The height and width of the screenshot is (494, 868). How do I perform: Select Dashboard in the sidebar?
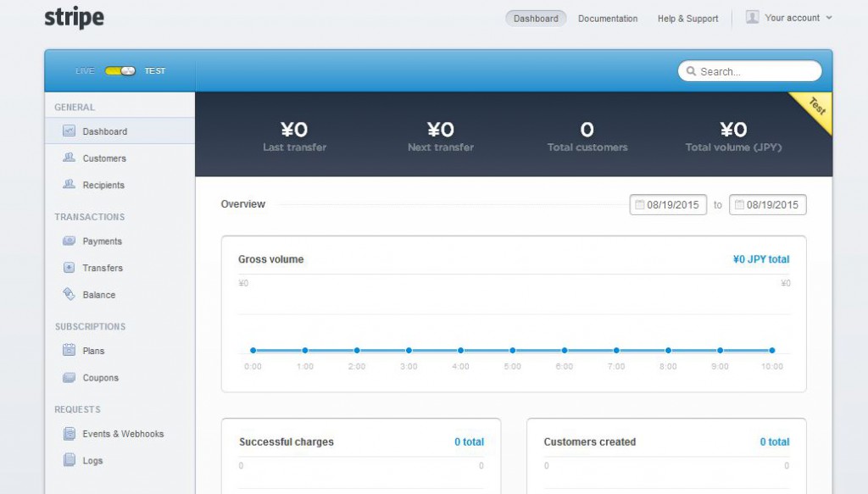tap(120, 131)
